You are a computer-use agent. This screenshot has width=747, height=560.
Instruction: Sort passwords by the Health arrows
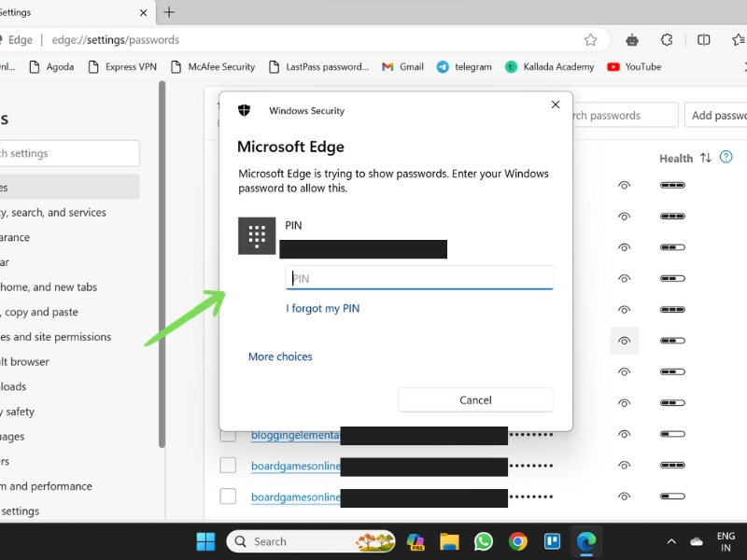tap(706, 158)
